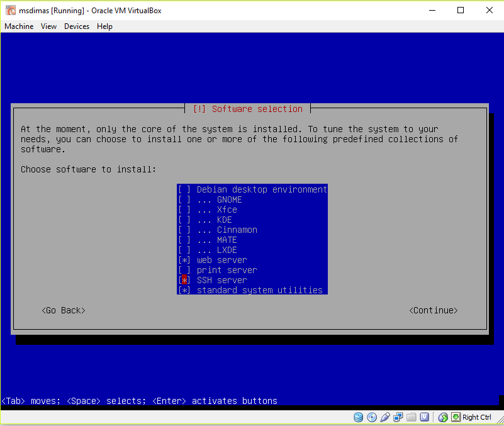Click the Go Back button
This screenshot has height=426, width=504.
pyautogui.click(x=64, y=310)
